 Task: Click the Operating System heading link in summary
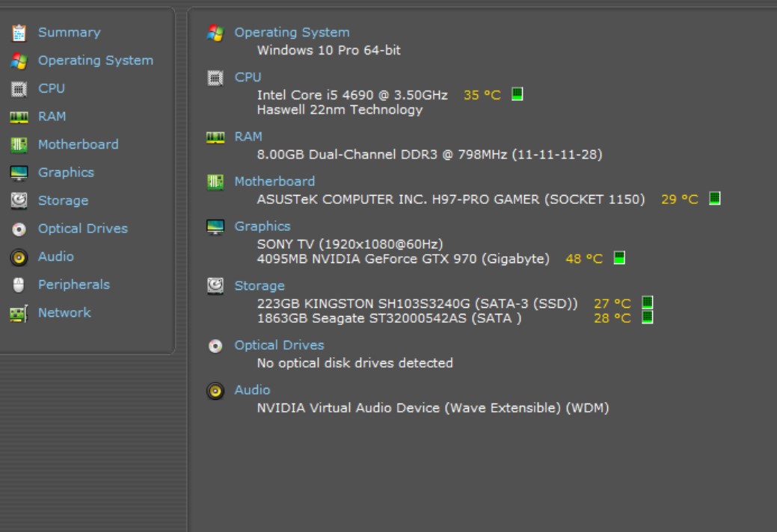tap(292, 33)
